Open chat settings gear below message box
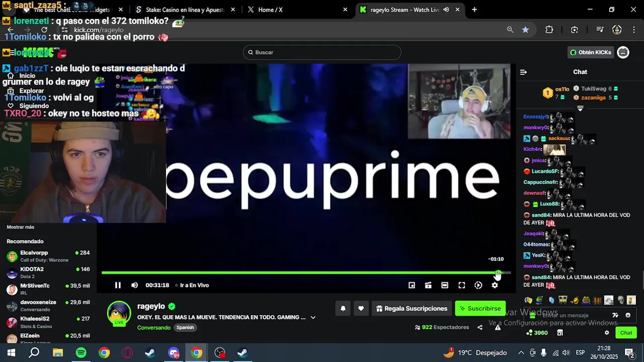 click(607, 333)
